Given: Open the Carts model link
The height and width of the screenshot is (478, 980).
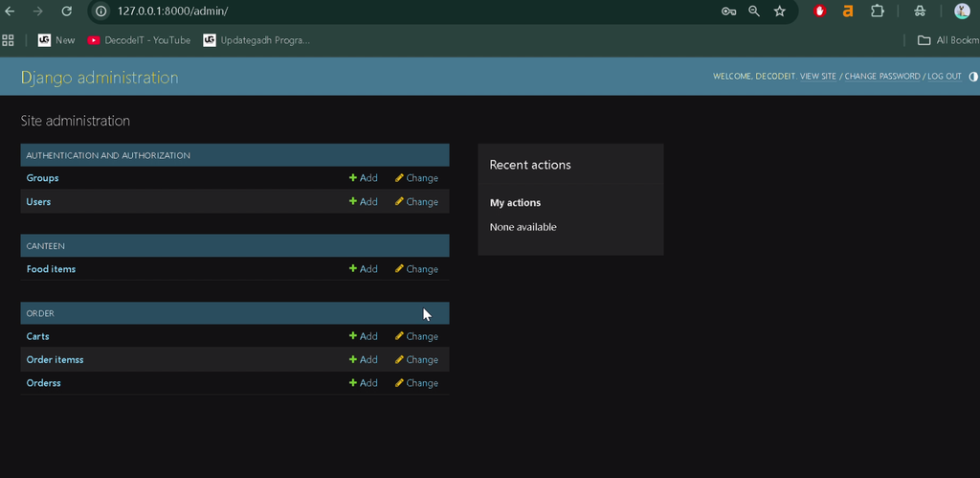Looking at the screenshot, I should [x=37, y=336].
